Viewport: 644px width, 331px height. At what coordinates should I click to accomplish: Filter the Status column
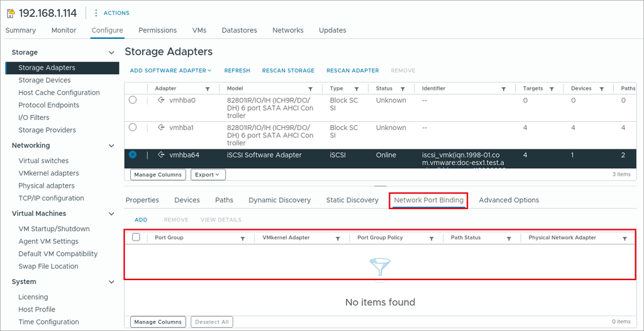[x=403, y=89]
